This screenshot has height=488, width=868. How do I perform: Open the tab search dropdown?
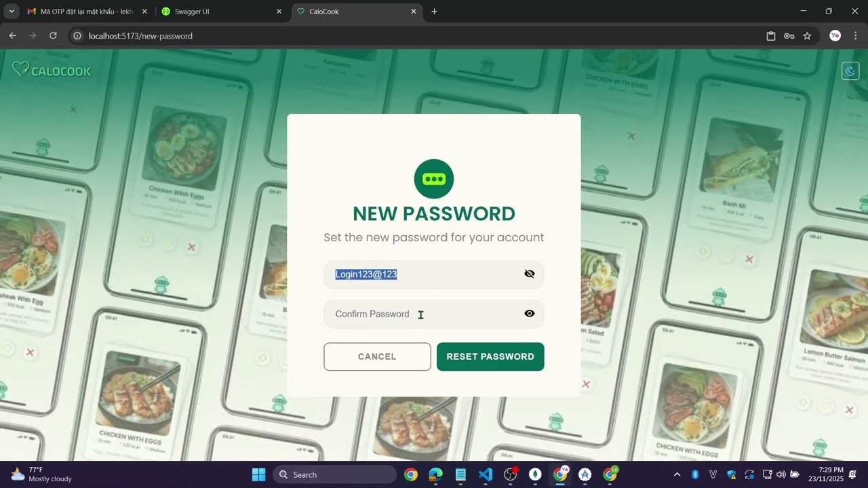click(x=12, y=12)
